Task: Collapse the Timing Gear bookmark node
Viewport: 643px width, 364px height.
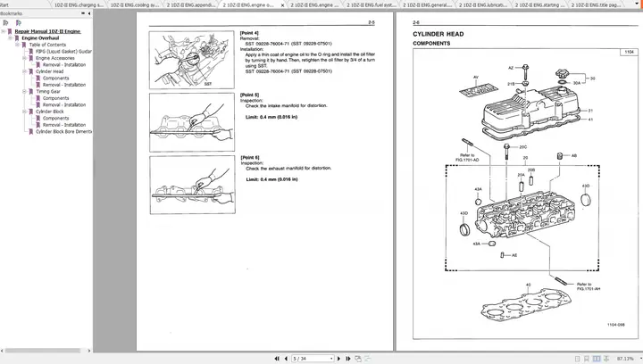Action: coord(24,92)
